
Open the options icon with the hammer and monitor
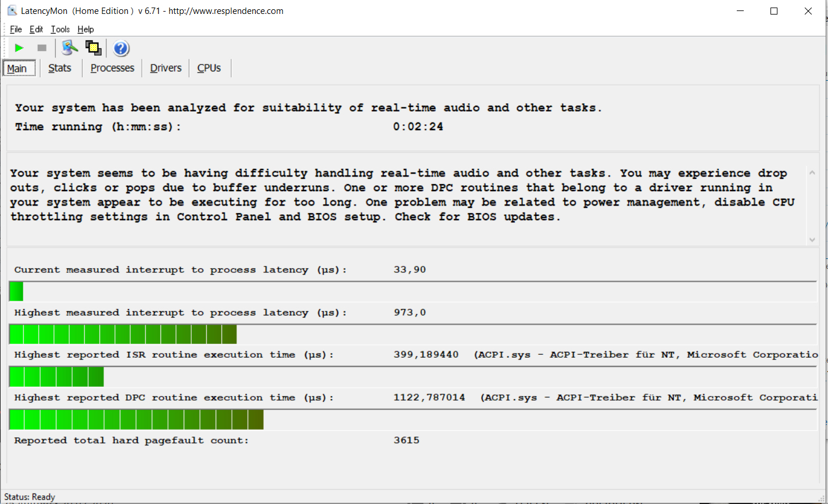[x=70, y=48]
